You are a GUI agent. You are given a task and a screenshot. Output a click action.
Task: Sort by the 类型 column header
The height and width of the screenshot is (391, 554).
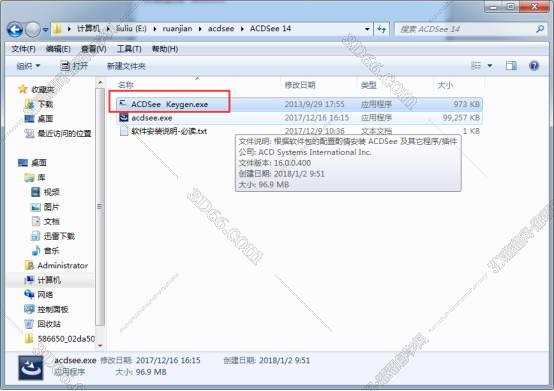click(368, 85)
